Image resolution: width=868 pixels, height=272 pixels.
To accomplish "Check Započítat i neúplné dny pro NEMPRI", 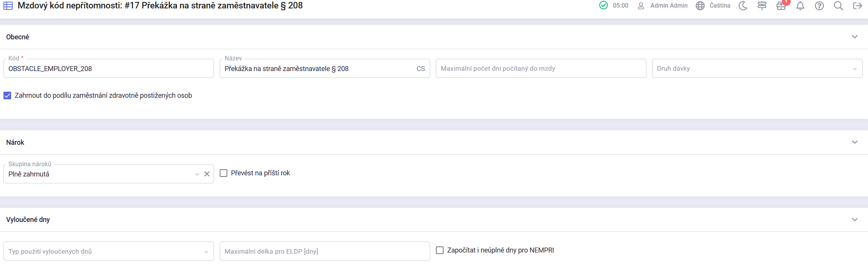I will [x=440, y=250].
